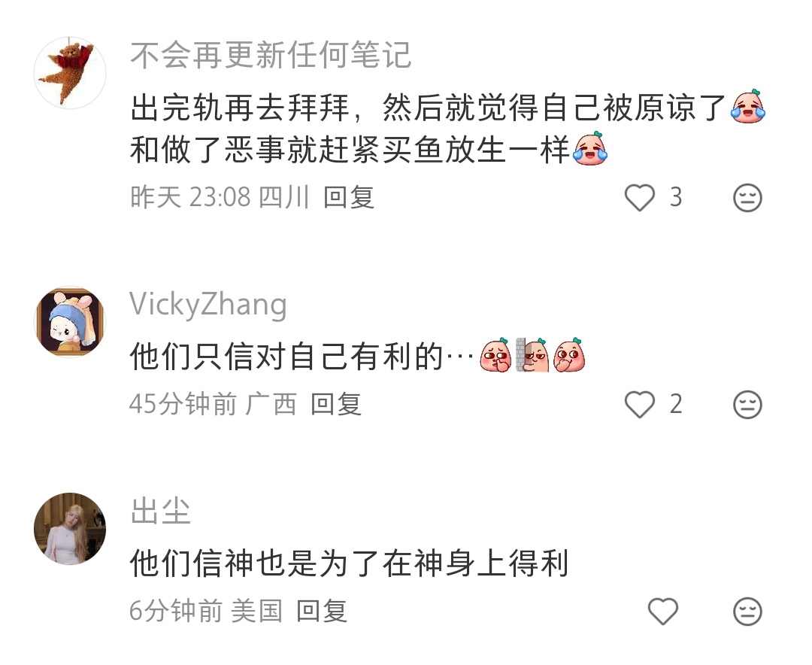812x665 pixels.
Task: Tap dislike face icon on first comment
Action: tap(747, 198)
